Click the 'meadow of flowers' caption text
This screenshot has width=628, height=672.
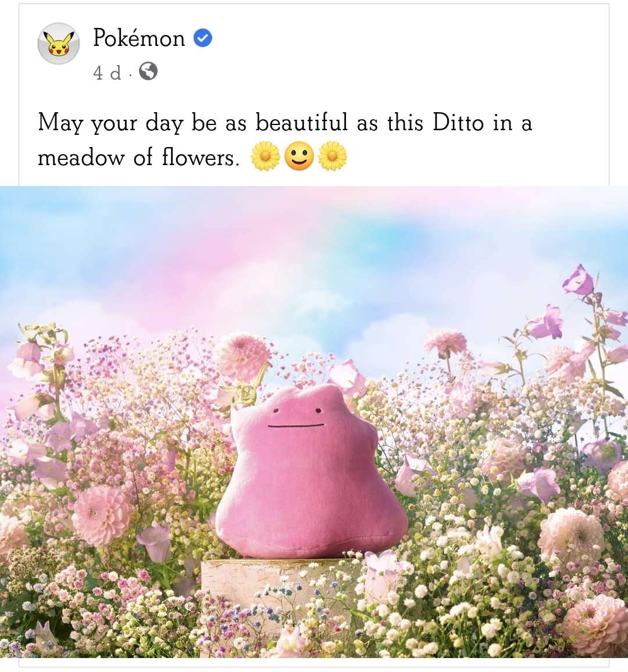[138, 157]
